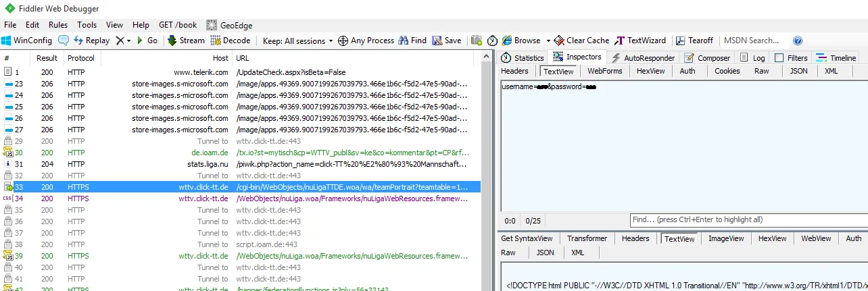
Task: Open the File menu
Action: pos(10,25)
